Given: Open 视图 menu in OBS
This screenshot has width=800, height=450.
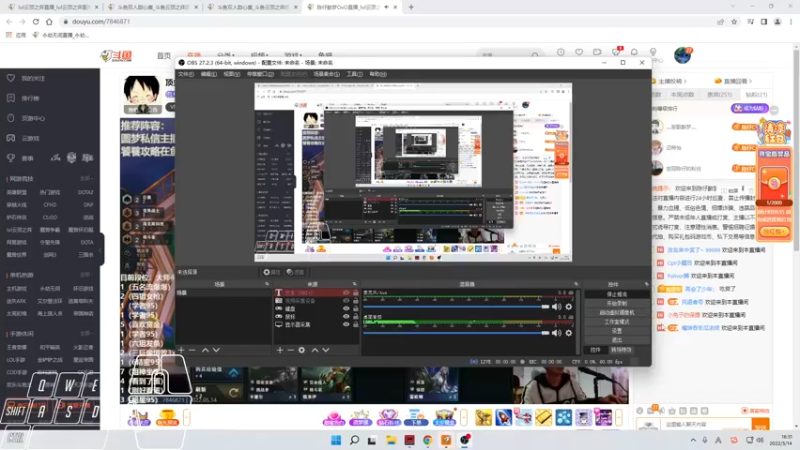Looking at the screenshot, I should 231,74.
